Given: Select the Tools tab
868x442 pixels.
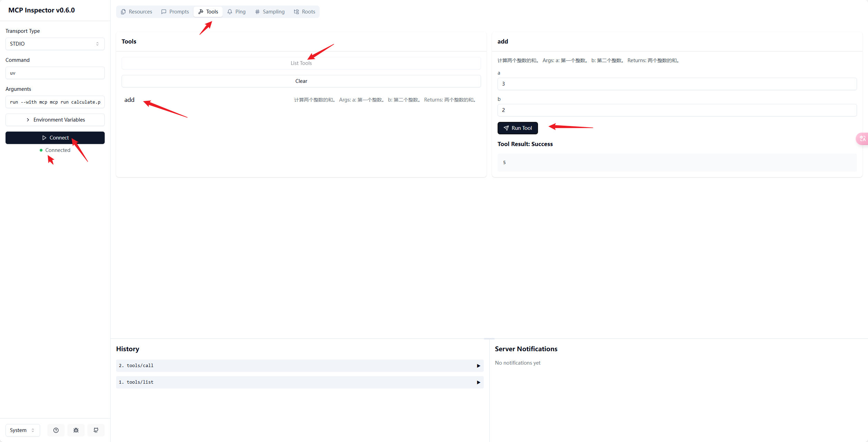Looking at the screenshot, I should pos(208,12).
